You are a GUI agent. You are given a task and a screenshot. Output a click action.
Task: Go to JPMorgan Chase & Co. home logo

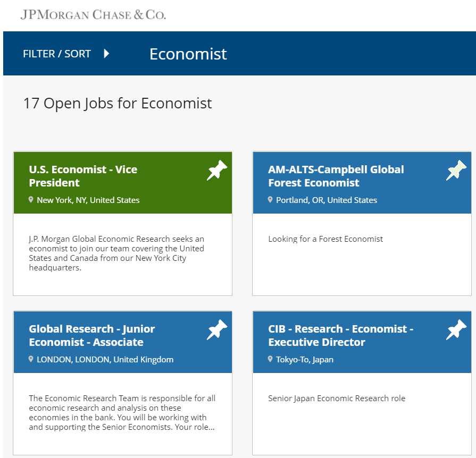tap(93, 15)
